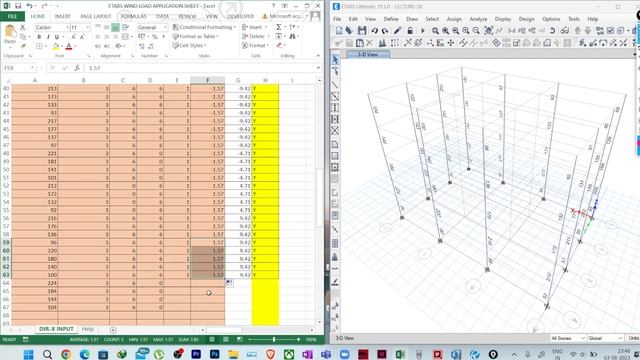Click the lock/unlock model icon in ETABS
The image size is (640, 360).
(410, 31)
